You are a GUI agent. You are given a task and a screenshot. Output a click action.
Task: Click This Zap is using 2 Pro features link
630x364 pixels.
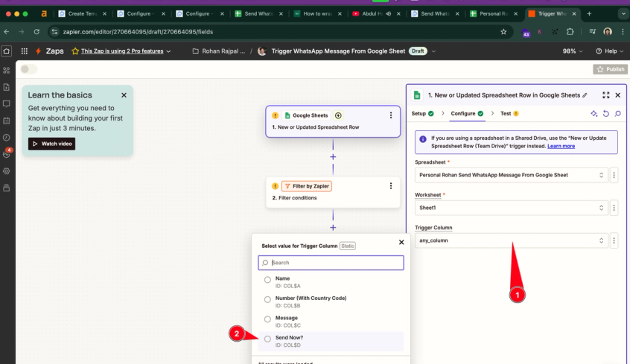tap(122, 51)
